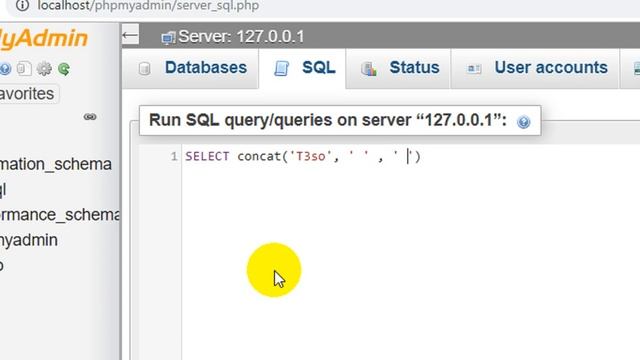Click the Status tab chart icon
Image resolution: width=640 pixels, height=360 pixels.
(x=369, y=69)
